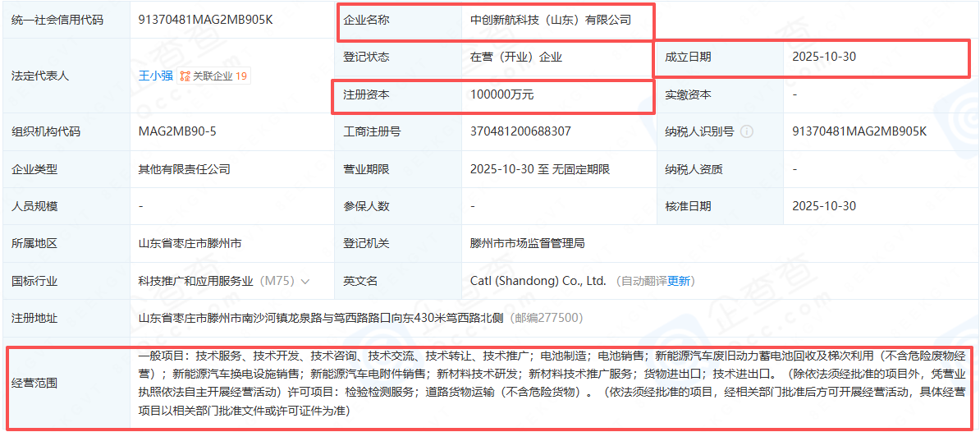This screenshot has height=432, width=980.
Task: Click the authority 滕州市市场监督管理局
Action: 527,244
